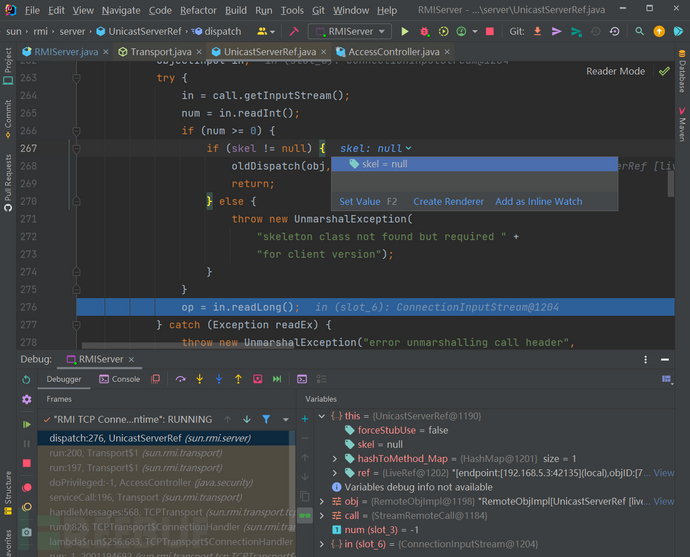Open debugger settings gear
690x557 pixels.
26,399
